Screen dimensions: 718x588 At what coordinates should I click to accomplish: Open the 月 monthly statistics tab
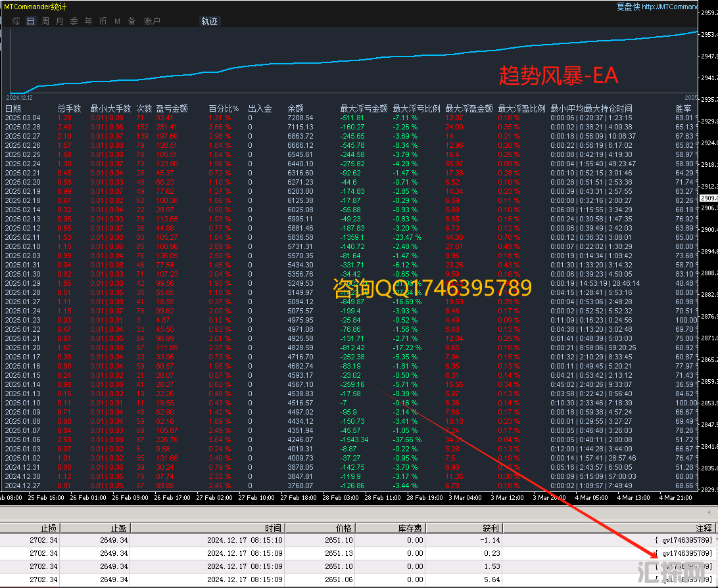coord(60,21)
